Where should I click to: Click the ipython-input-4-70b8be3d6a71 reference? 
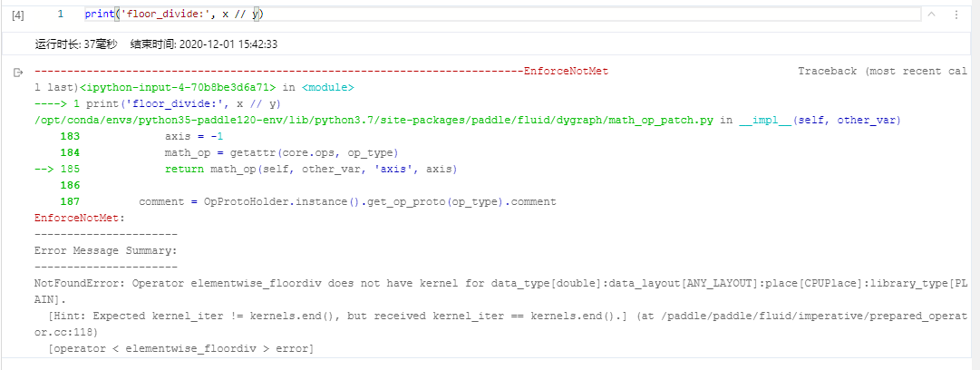(178, 87)
